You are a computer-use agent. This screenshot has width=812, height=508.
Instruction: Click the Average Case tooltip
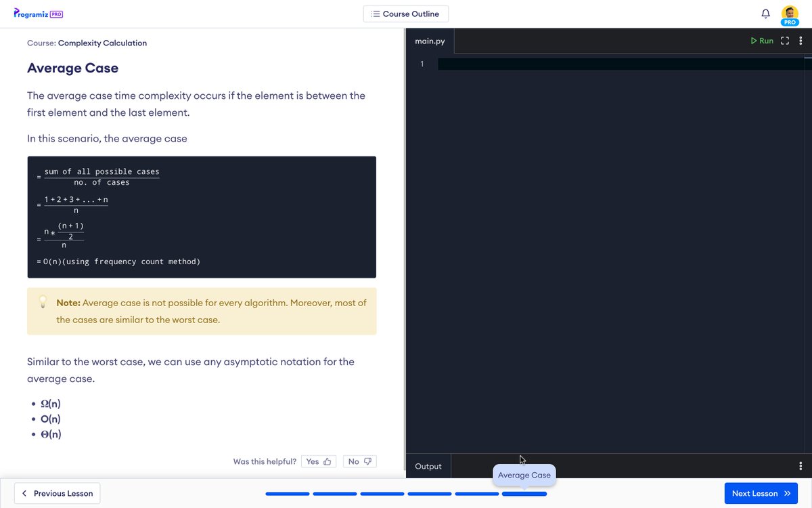(524, 475)
